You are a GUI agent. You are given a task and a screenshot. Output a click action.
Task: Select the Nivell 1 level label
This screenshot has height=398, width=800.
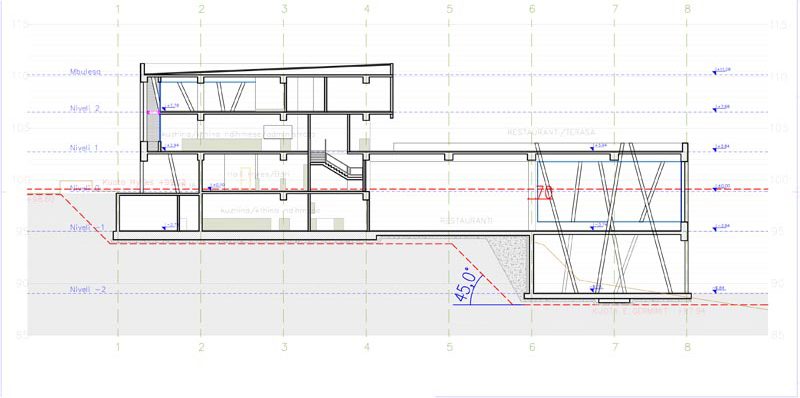coord(84,148)
